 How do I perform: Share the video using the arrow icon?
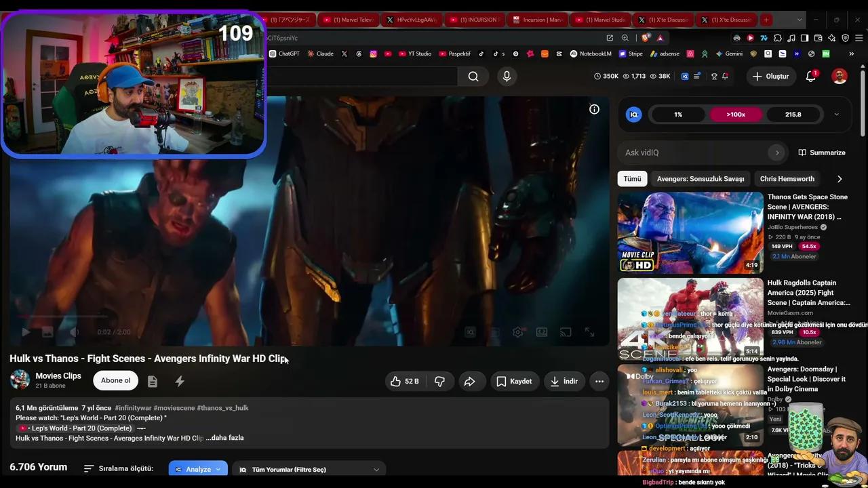click(x=469, y=382)
